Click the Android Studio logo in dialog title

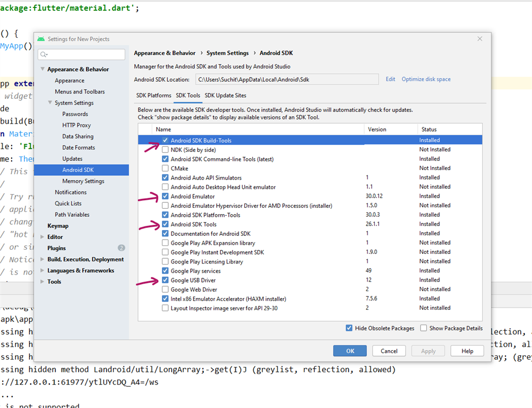coord(41,39)
